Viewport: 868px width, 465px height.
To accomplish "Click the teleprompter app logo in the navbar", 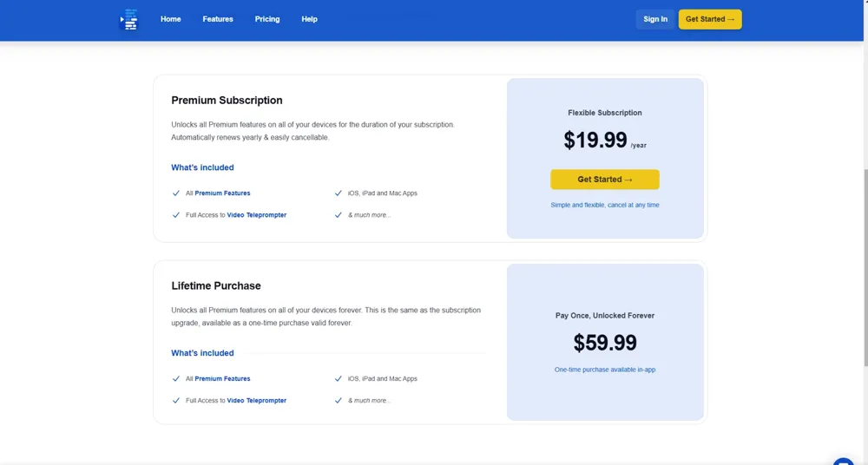I will pyautogui.click(x=129, y=19).
